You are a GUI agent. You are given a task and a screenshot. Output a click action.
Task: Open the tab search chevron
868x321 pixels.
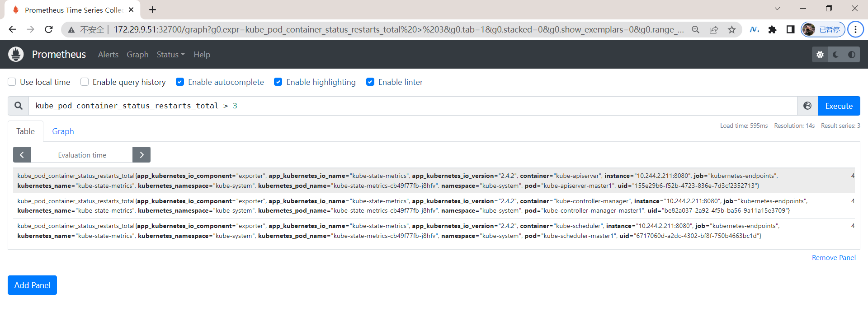coord(777,9)
